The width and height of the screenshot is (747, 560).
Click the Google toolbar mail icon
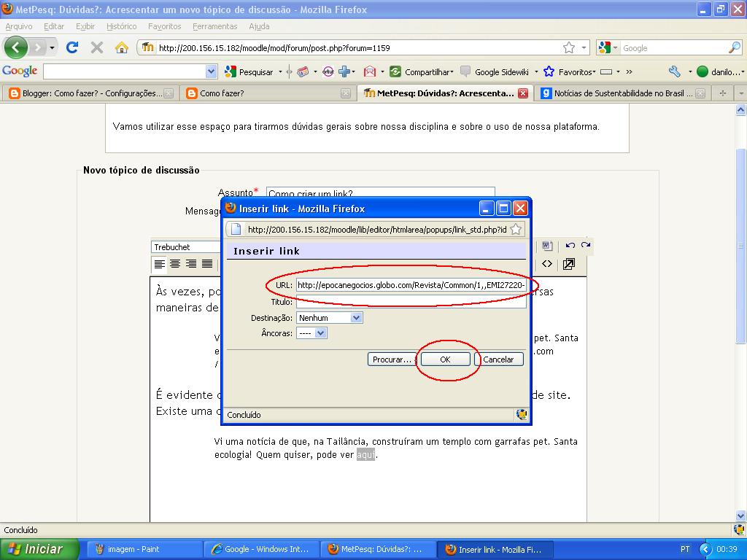[x=370, y=72]
